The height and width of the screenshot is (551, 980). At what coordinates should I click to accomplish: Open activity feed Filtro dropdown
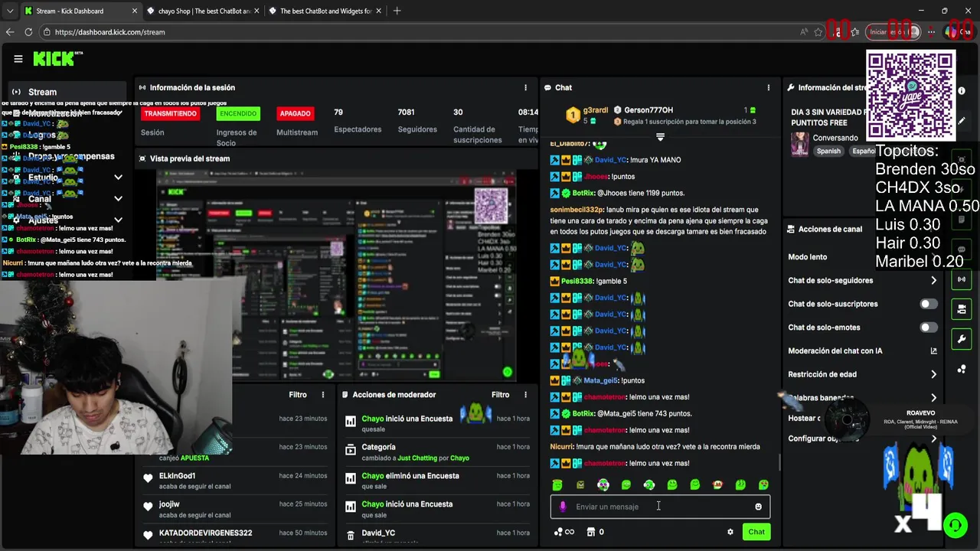click(298, 395)
